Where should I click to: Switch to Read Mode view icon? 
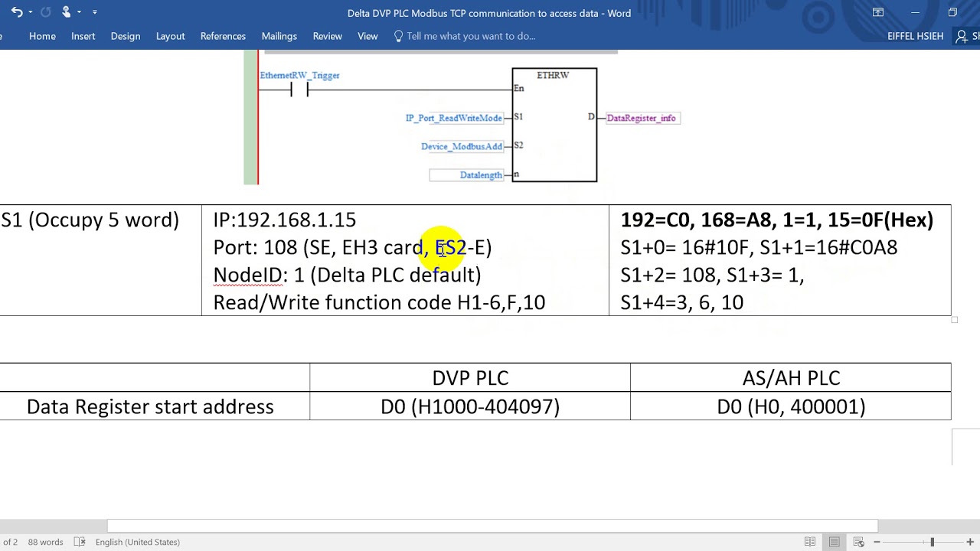(810, 542)
